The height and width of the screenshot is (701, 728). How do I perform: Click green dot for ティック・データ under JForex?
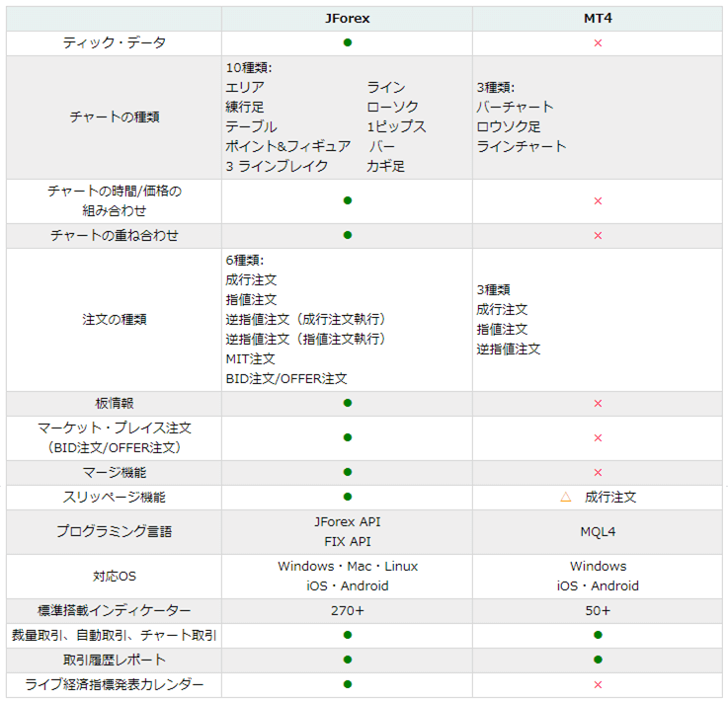point(348,42)
